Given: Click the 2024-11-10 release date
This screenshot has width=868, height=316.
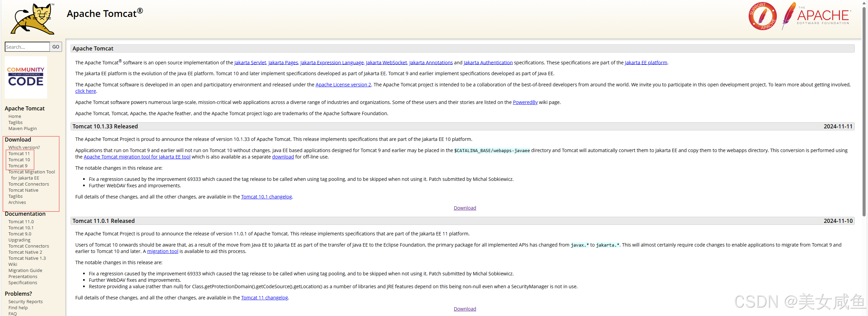Looking at the screenshot, I should (x=838, y=221).
